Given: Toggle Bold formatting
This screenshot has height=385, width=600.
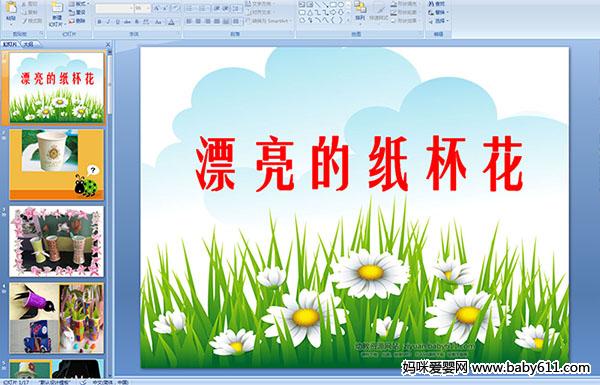Looking at the screenshot, I should (x=99, y=22).
